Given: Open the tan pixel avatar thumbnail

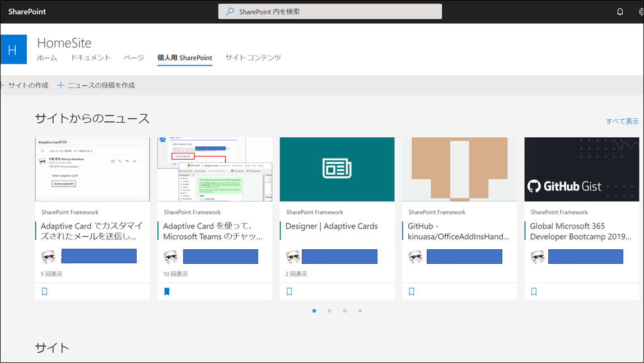Looking at the screenshot, I should pos(460,169).
